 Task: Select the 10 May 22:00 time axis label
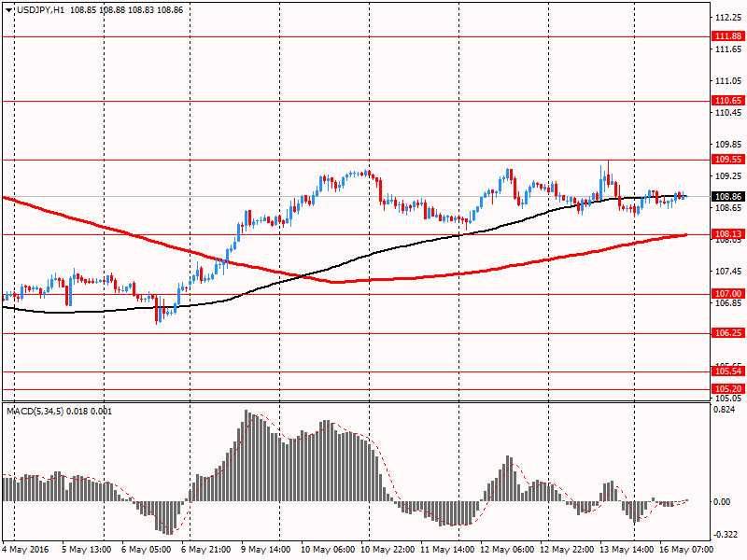pos(388,550)
